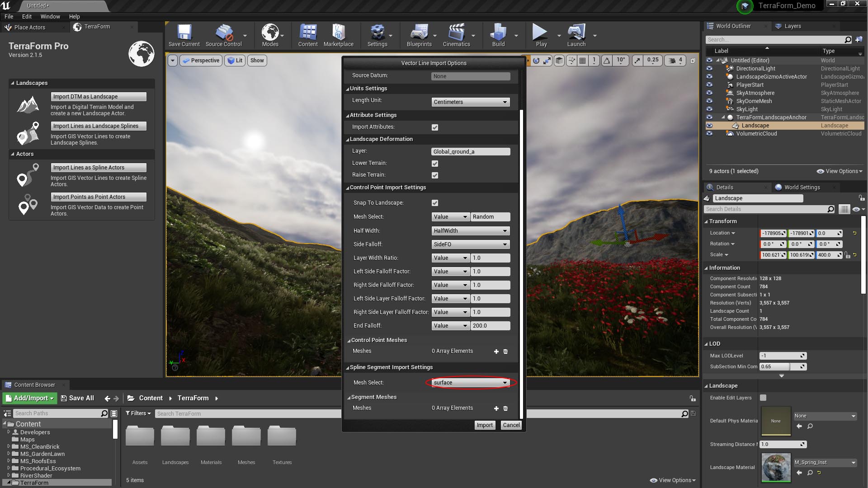Add element to Segment Meshes array
Screen dimensions: 868x488
[x=496, y=408]
